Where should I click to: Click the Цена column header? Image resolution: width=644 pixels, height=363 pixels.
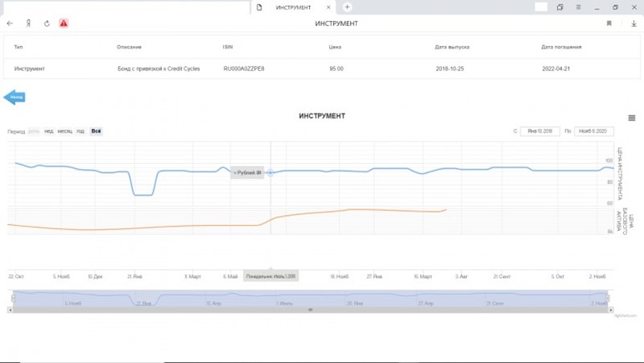click(x=335, y=47)
